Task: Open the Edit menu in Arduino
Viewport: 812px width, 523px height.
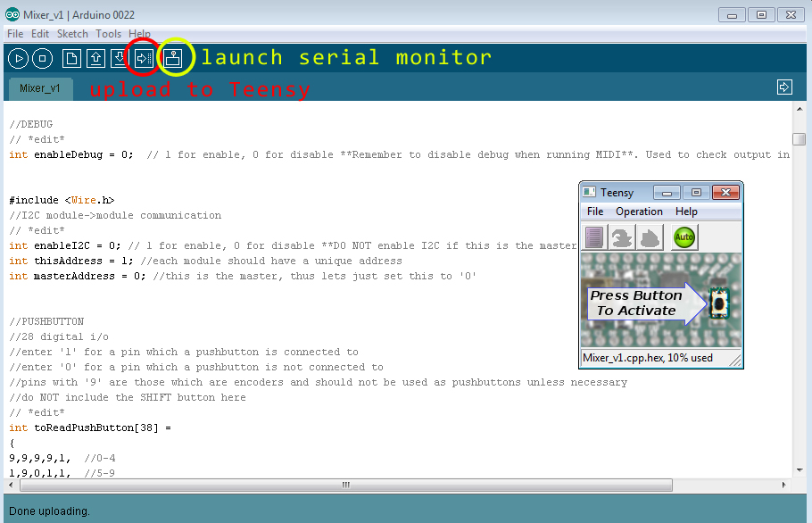Action: click(40, 34)
